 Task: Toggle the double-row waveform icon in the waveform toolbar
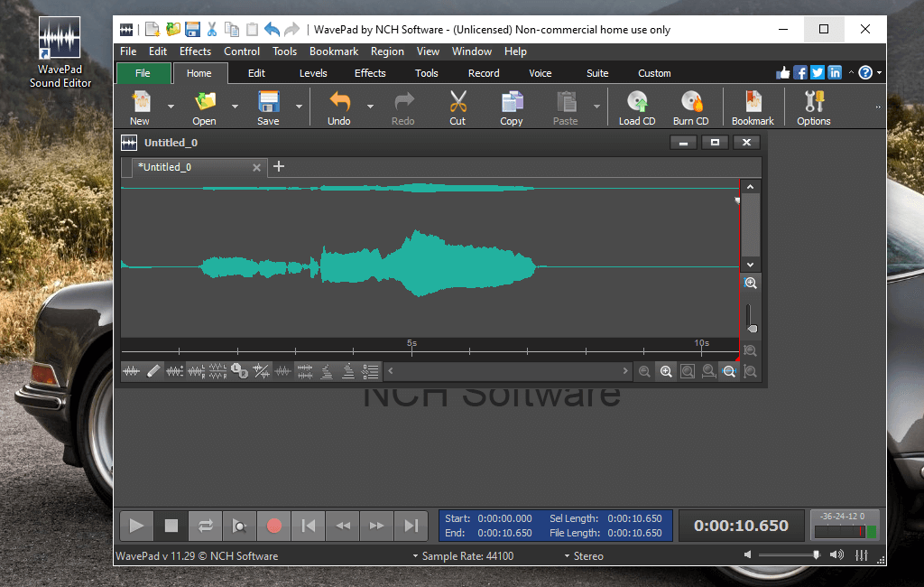click(305, 371)
